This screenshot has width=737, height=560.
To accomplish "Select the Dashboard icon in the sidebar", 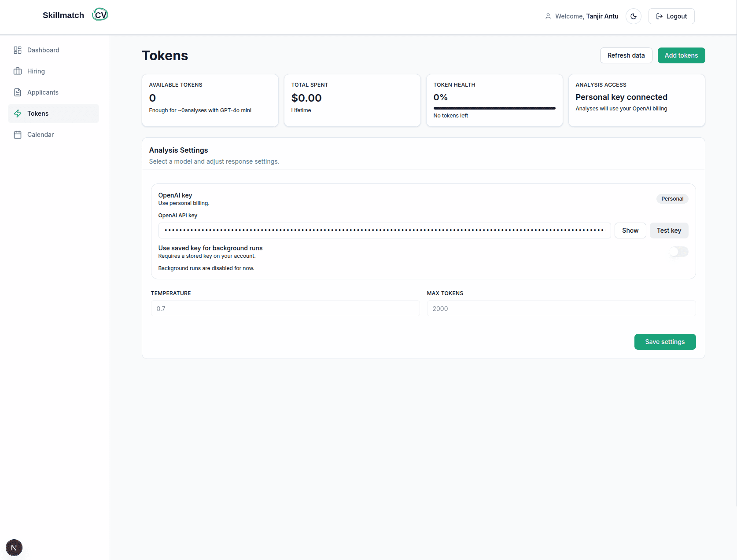I will coord(18,50).
